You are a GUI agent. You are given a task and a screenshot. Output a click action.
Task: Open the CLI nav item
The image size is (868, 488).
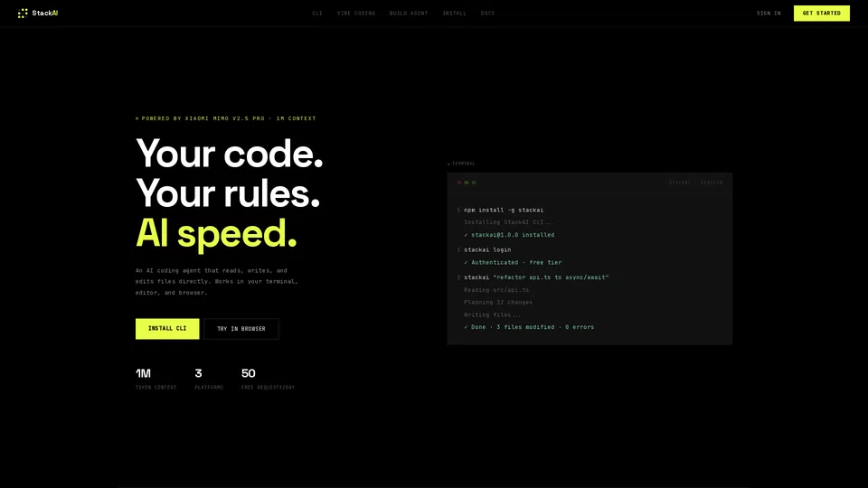[x=317, y=14]
